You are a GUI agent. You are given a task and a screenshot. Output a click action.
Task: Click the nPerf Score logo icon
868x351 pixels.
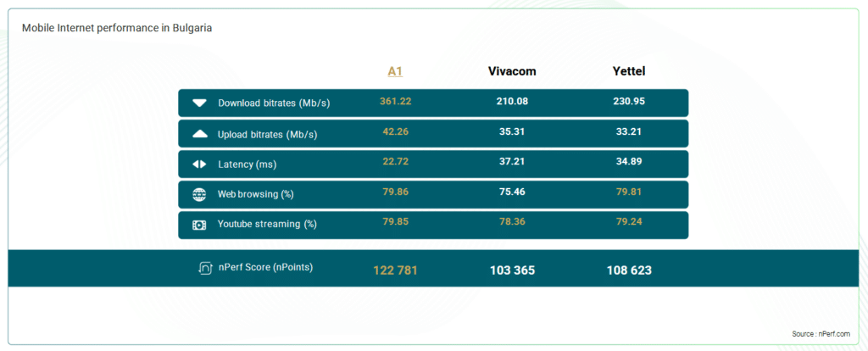(205, 268)
